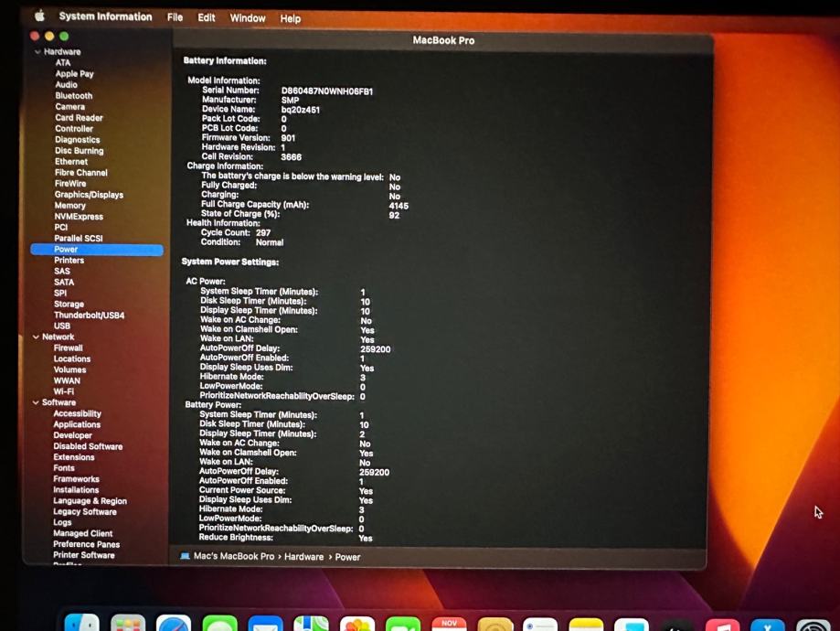
Task: Select Legacy Software in the sidebar
Action: 85,512
